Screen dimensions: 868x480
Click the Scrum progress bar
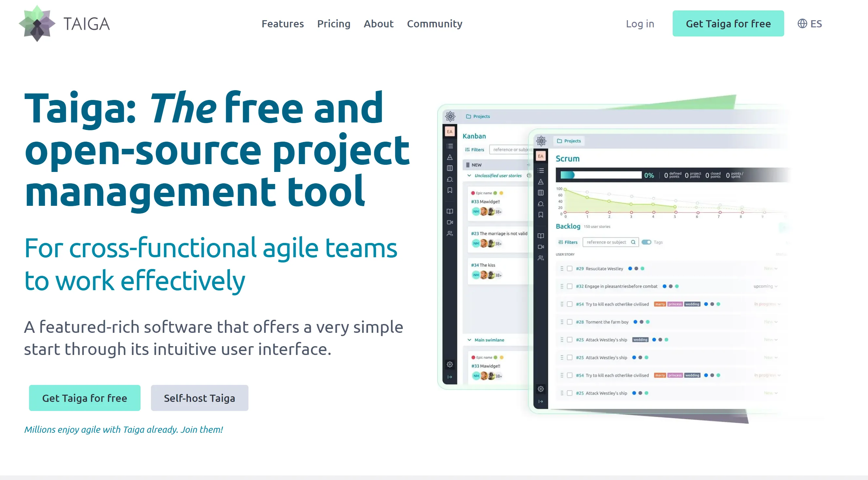[x=601, y=175]
